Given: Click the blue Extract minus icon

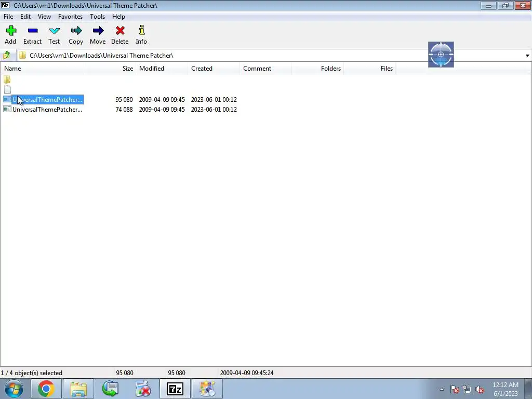Looking at the screenshot, I should [33, 31].
